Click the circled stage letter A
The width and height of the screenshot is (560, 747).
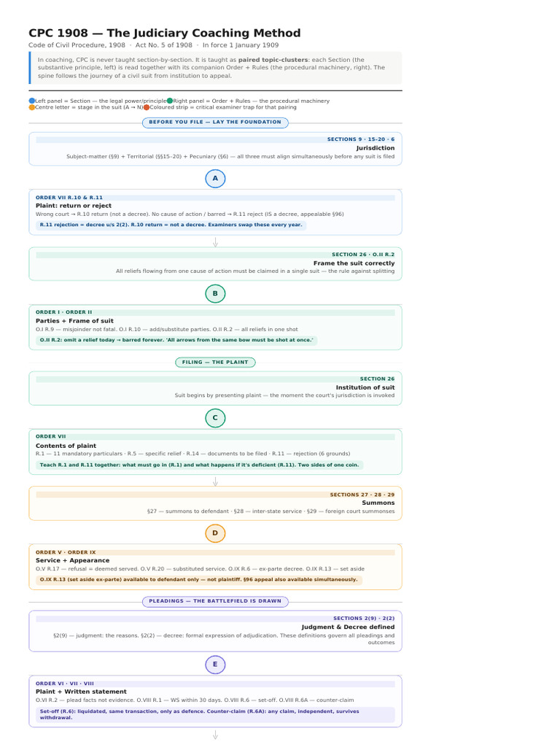[x=215, y=178]
